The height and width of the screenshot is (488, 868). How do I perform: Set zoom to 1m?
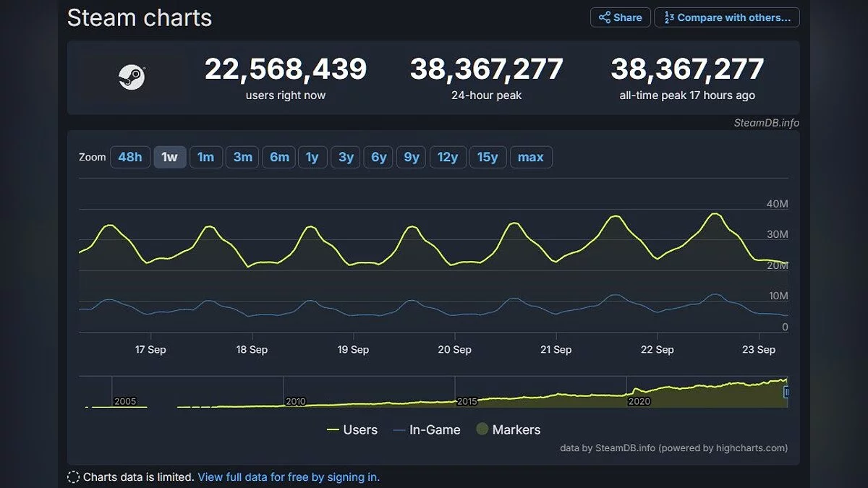click(x=206, y=157)
